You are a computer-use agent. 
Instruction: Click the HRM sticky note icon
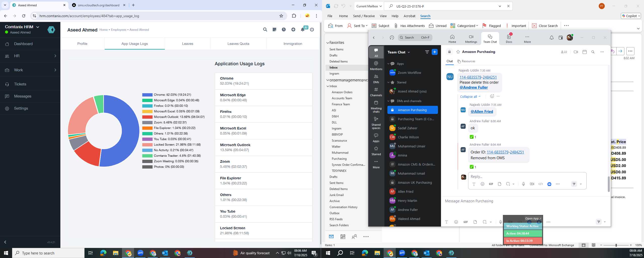click(274, 29)
